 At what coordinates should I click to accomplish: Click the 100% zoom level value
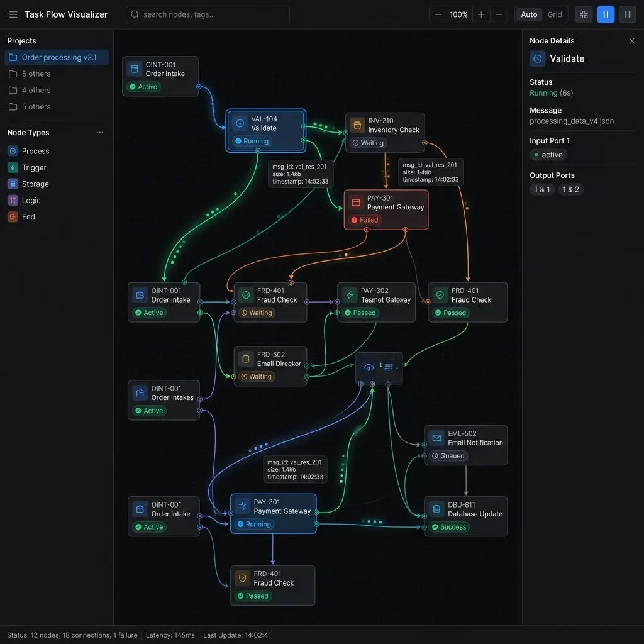pos(458,14)
